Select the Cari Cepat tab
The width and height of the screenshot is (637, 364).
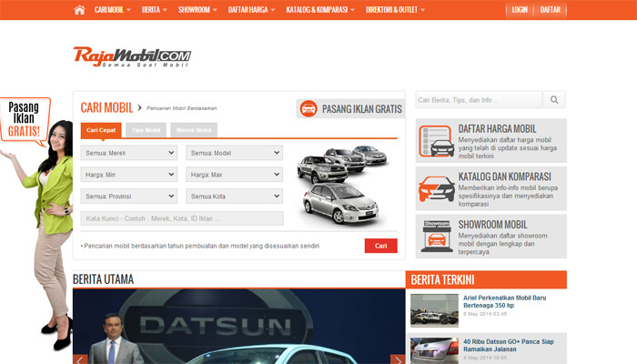coord(101,130)
